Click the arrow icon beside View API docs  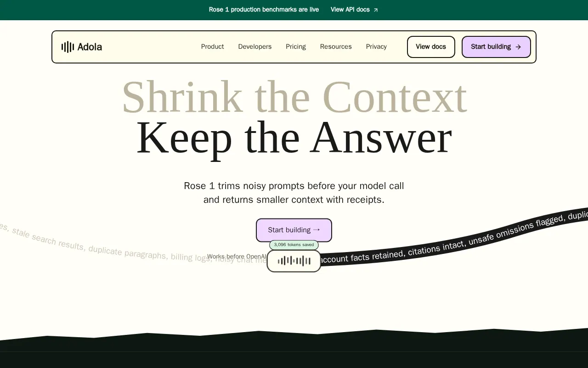click(376, 10)
